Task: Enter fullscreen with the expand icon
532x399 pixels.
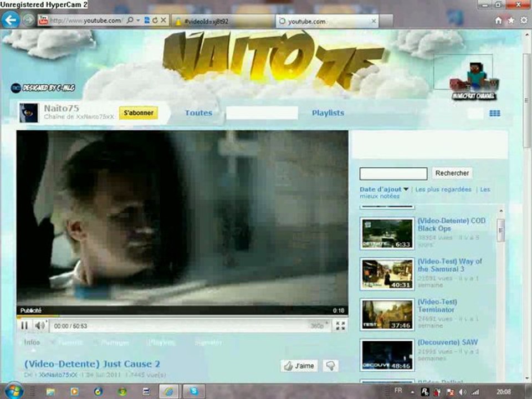Action: click(x=340, y=326)
